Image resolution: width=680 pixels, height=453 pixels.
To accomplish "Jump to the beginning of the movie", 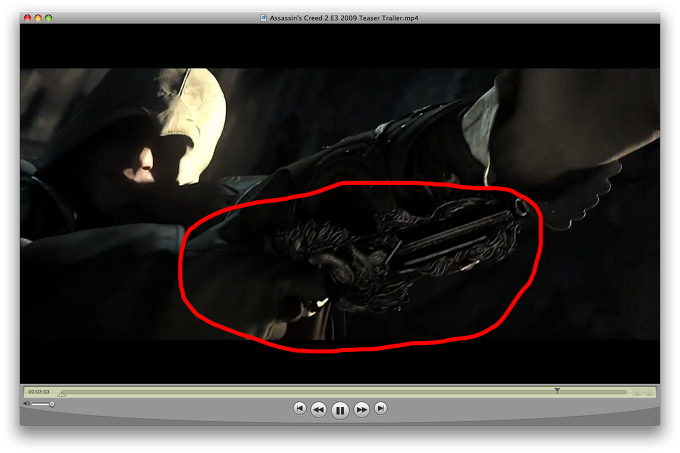I will click(299, 408).
